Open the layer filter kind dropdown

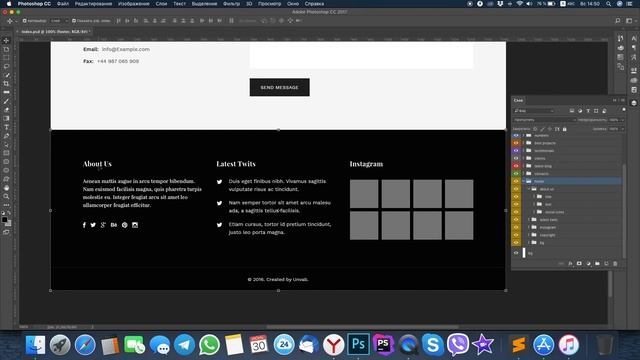[534, 111]
